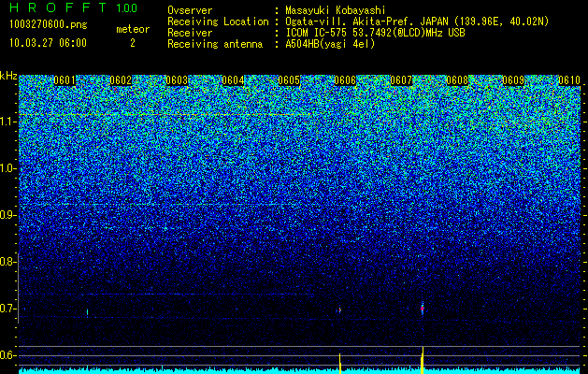Click the tall yellow signal spike after 0607
Image resolution: width=588 pixels, height=374 pixels.
423,360
